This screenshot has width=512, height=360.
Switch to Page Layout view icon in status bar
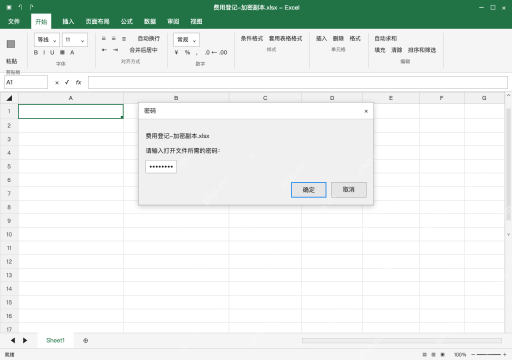coord(433,355)
